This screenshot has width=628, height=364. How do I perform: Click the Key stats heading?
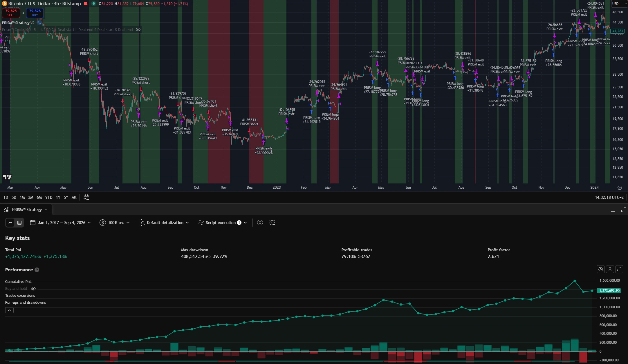click(17, 238)
